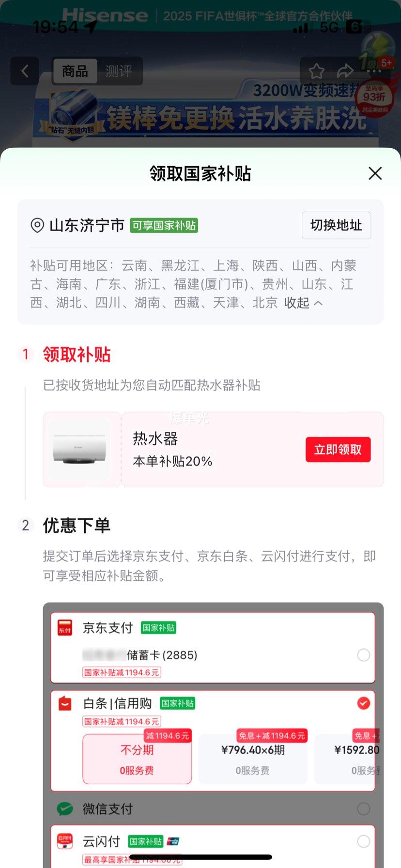Screen dimensions: 401x868
Task: Tap the back arrow icon
Action: click(x=25, y=71)
